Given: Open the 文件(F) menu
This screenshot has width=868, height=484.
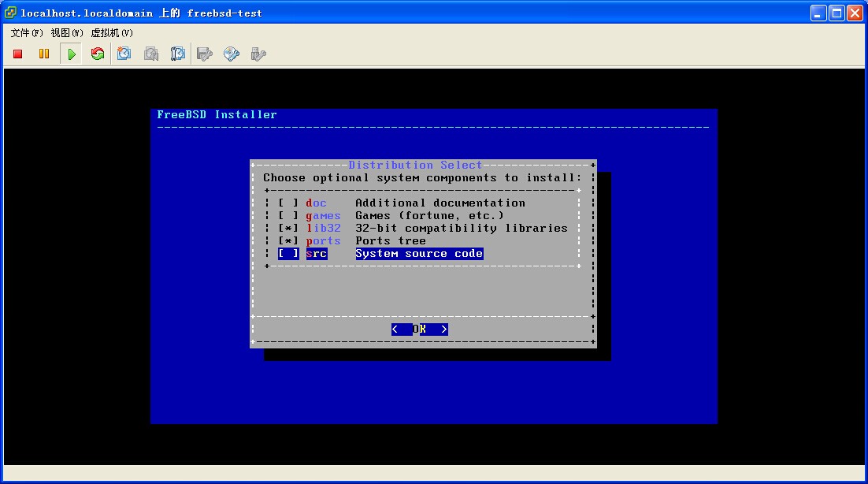Looking at the screenshot, I should [27, 33].
